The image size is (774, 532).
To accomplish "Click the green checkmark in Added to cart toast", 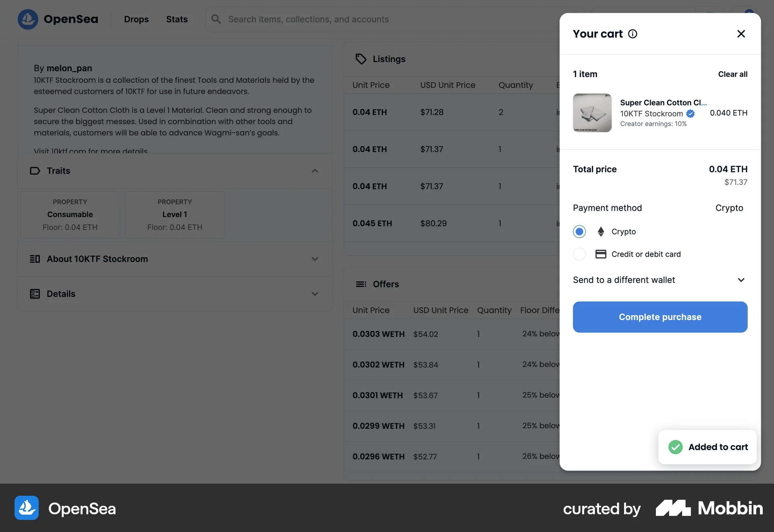I will click(x=676, y=447).
